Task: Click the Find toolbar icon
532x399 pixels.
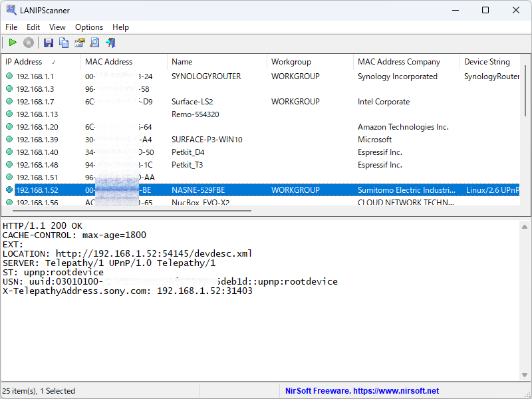Action: [x=95, y=42]
